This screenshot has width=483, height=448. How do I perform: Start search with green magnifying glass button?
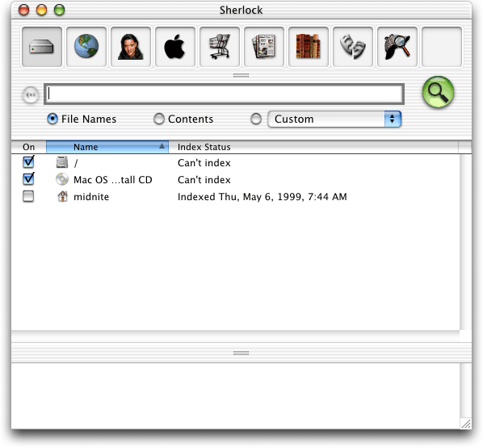pos(438,92)
